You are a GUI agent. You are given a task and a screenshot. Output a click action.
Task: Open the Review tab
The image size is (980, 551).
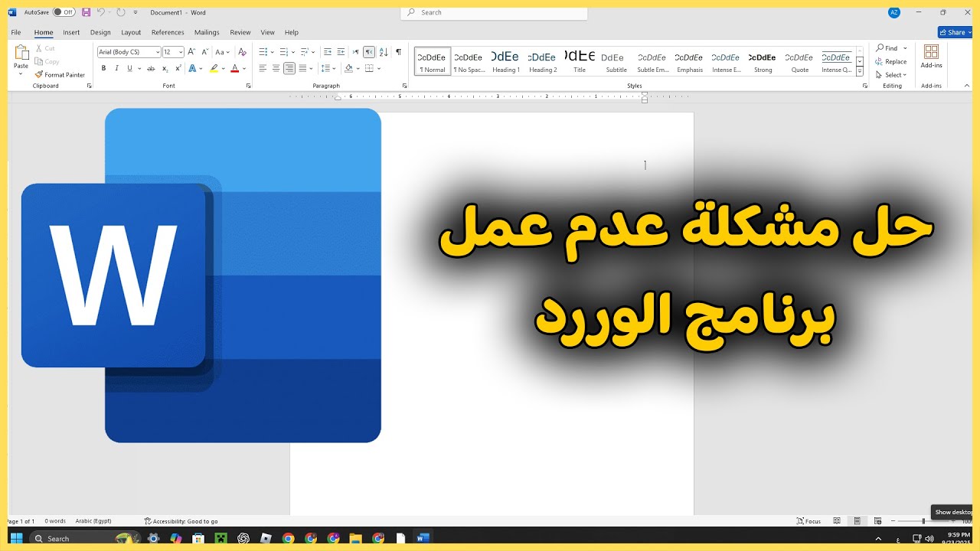click(240, 32)
